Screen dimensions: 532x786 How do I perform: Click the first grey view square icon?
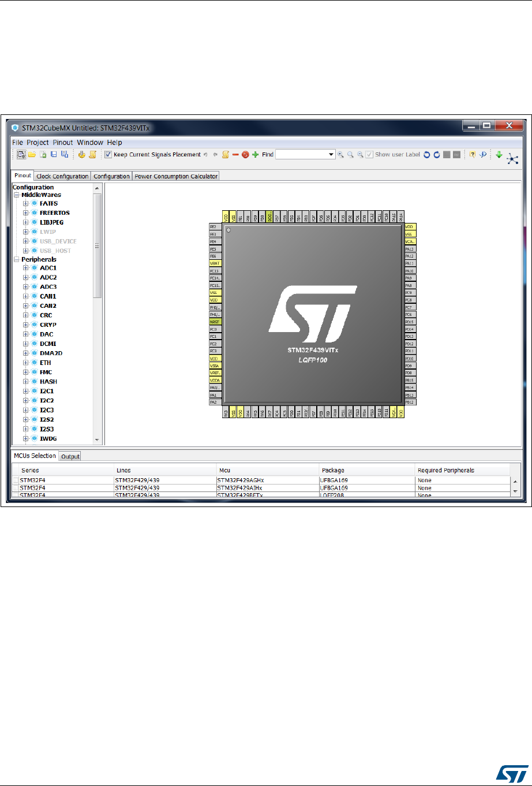pos(447,155)
